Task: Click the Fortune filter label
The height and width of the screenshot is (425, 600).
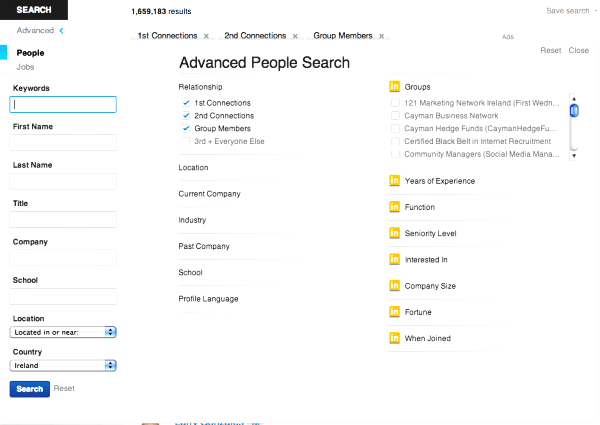Action: [418, 312]
